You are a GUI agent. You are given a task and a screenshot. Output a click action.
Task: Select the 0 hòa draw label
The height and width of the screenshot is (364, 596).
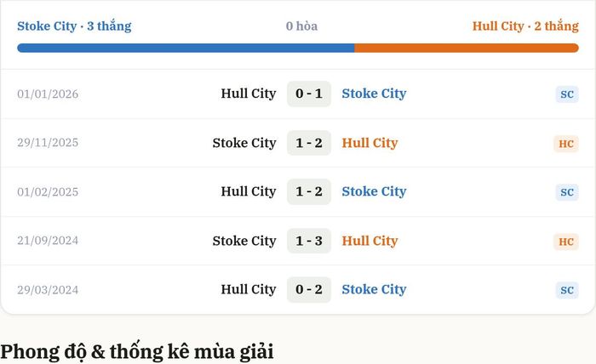click(301, 26)
